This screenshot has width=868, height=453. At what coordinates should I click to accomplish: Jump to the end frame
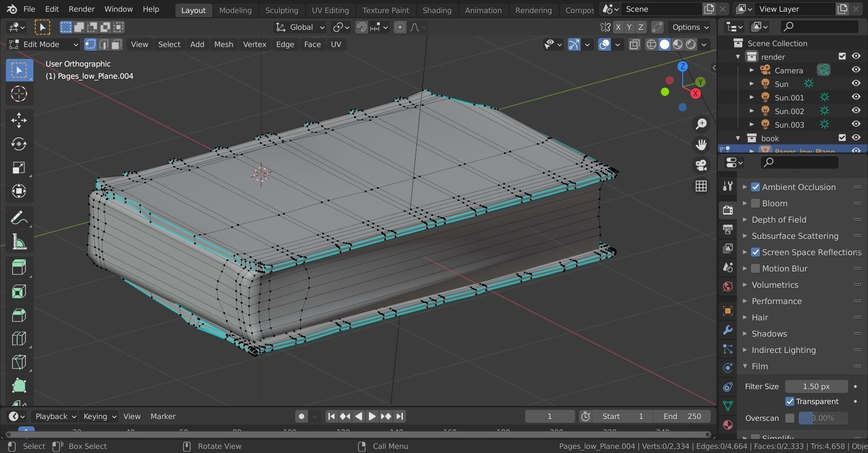pos(400,416)
